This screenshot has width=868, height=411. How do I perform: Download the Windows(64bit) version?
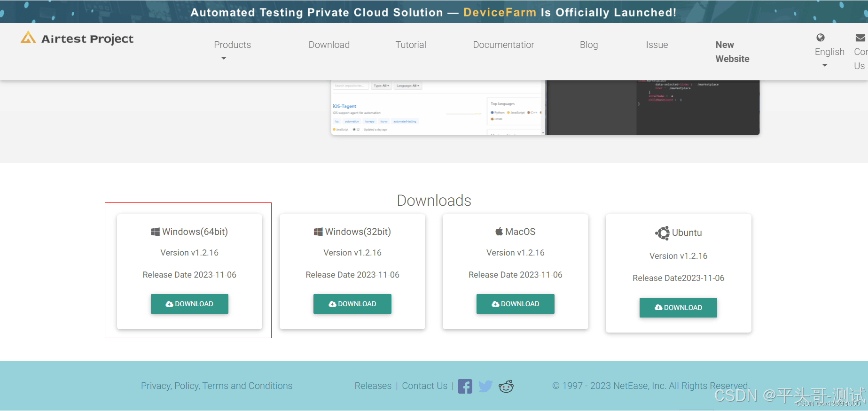coord(189,304)
